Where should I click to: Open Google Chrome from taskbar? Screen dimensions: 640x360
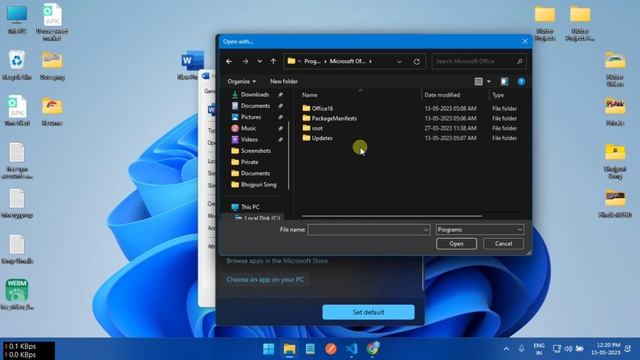(372, 349)
